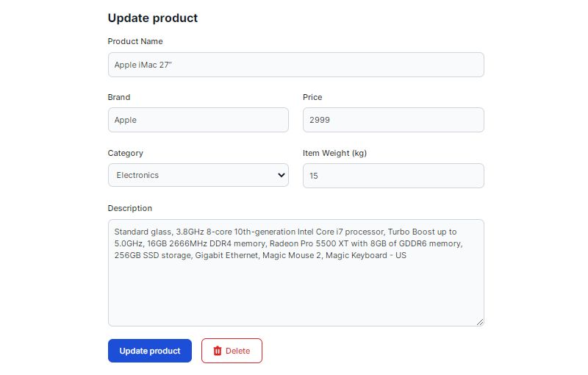588x375 pixels.
Task: Click the Price field label
Action: [312, 97]
